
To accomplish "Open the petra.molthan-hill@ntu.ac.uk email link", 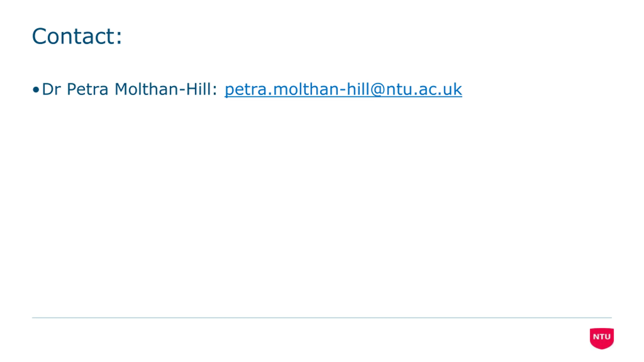I will click(x=343, y=89).
